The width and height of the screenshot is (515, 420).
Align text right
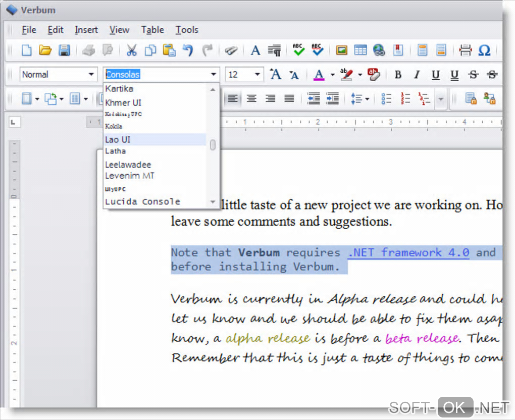point(270,98)
